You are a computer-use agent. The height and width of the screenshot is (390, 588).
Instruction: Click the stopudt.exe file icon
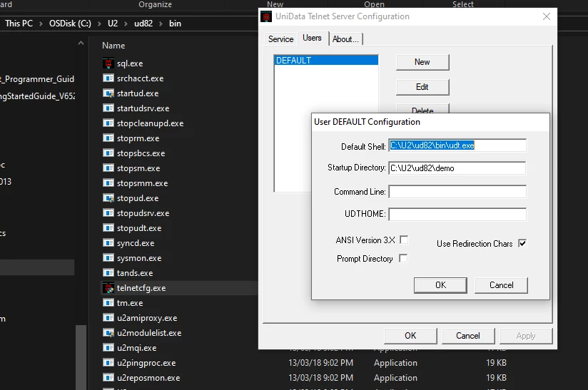[108, 228]
